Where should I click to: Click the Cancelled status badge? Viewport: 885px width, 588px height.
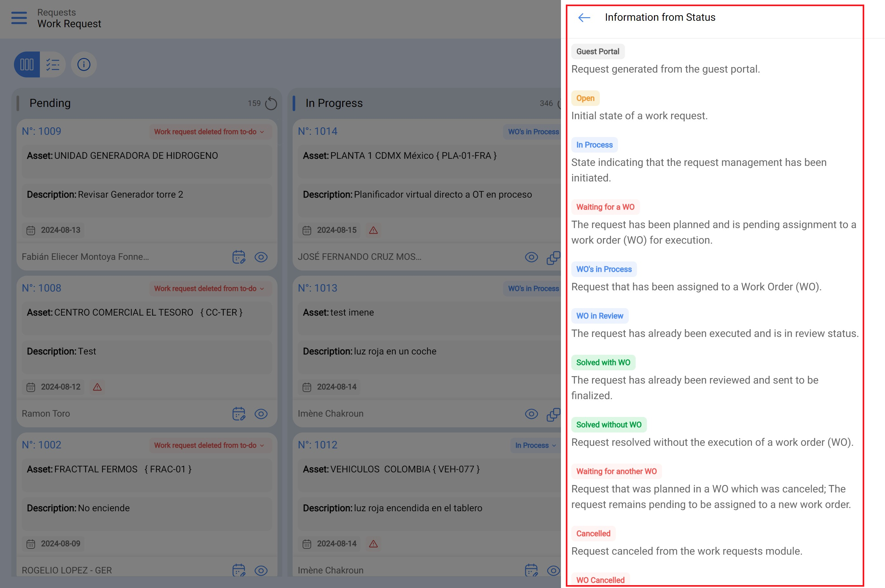coord(593,534)
